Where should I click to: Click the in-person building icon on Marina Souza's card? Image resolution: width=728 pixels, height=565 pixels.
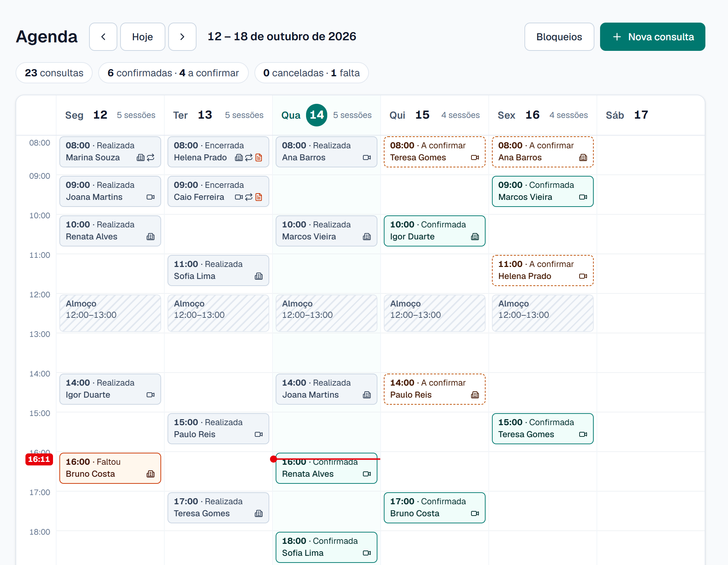pyautogui.click(x=141, y=157)
